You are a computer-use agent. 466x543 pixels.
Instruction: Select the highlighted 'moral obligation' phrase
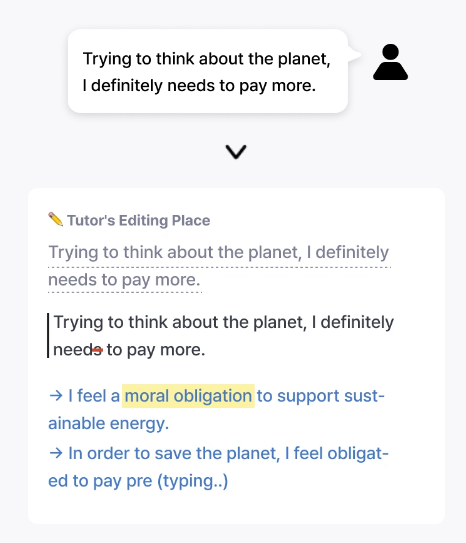coord(188,396)
